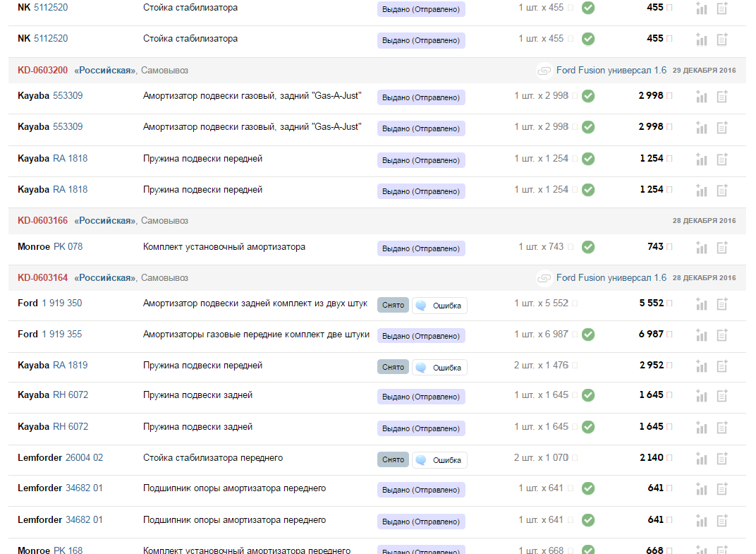756x554 pixels.
Task: Select the date in order KD-0603166 header
Action: (704, 220)
